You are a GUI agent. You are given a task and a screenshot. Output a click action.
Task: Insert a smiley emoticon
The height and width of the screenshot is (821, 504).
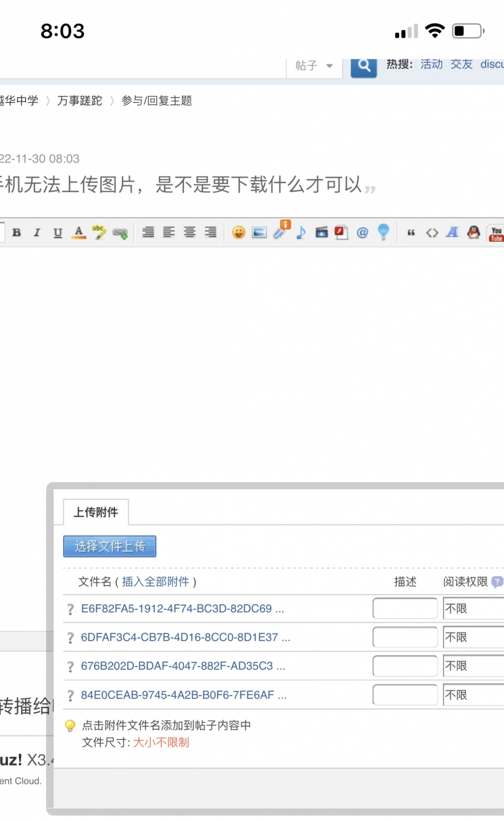pos(238,233)
